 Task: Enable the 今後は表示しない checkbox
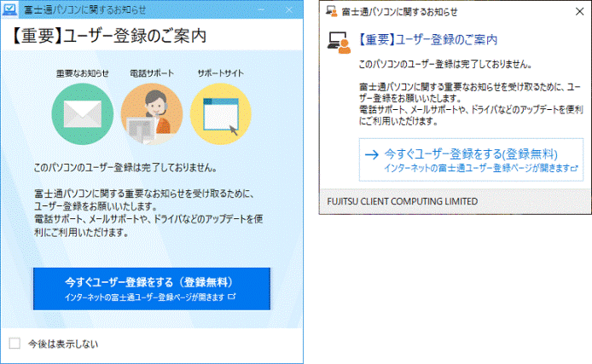(14, 344)
